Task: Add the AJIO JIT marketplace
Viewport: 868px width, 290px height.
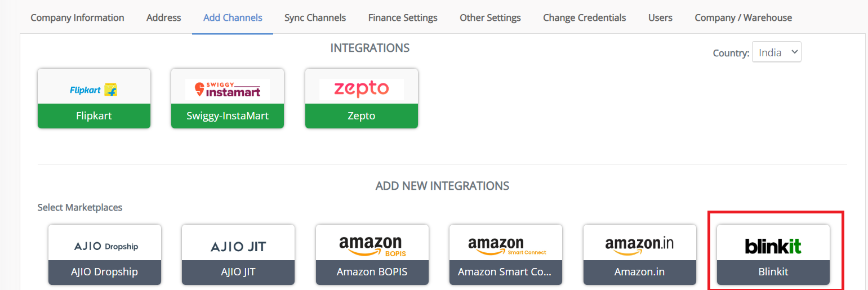Action: [x=238, y=255]
